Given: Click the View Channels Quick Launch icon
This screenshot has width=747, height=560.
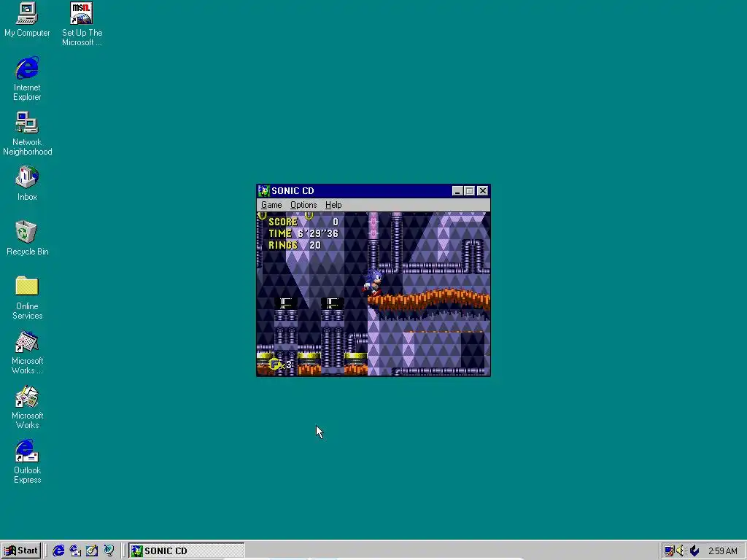Looking at the screenshot, I should 109,551.
